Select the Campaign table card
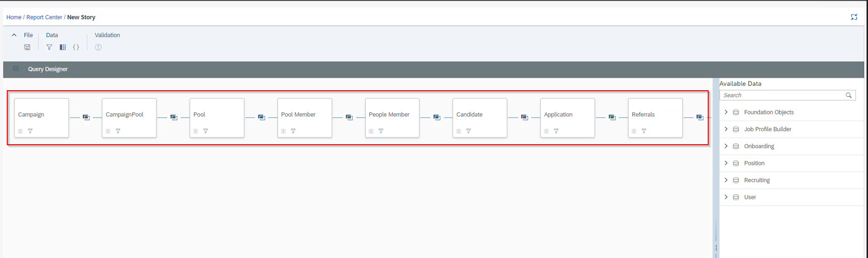The height and width of the screenshot is (258, 868). 42,118
